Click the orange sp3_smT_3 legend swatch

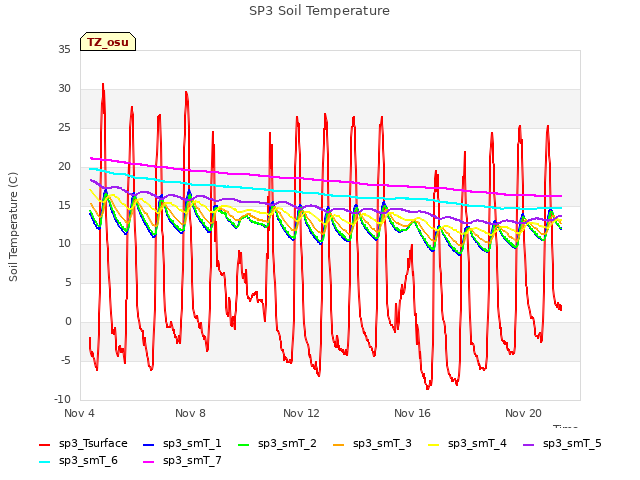point(339,444)
